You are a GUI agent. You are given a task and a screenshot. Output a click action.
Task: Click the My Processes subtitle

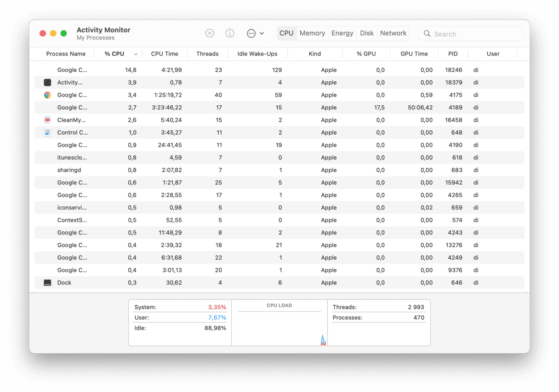(x=96, y=38)
